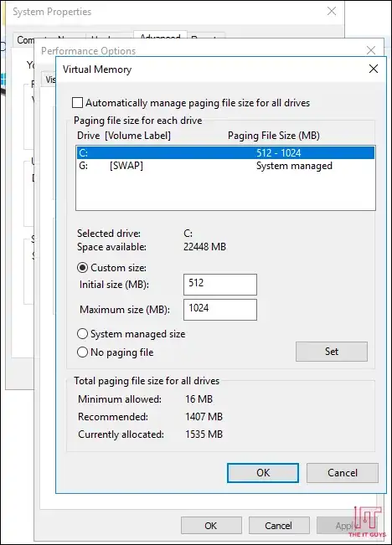The height and width of the screenshot is (545, 392).
Task: Click OK in Performance Options dialog
Action: point(211,526)
